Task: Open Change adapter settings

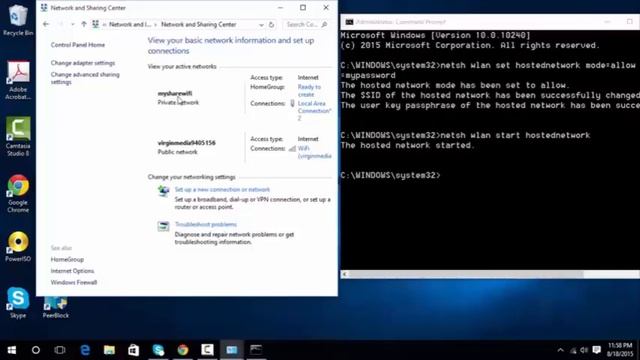Action: 83,63
